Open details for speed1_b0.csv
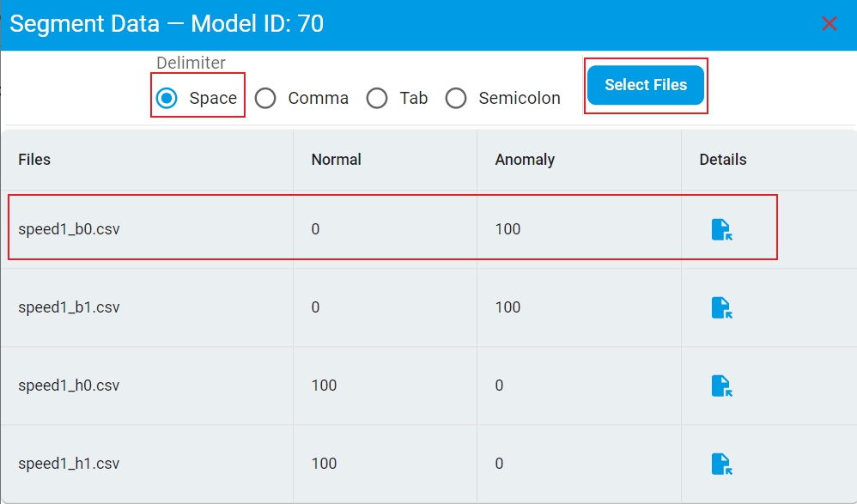The width and height of the screenshot is (857, 504). pyautogui.click(x=721, y=229)
